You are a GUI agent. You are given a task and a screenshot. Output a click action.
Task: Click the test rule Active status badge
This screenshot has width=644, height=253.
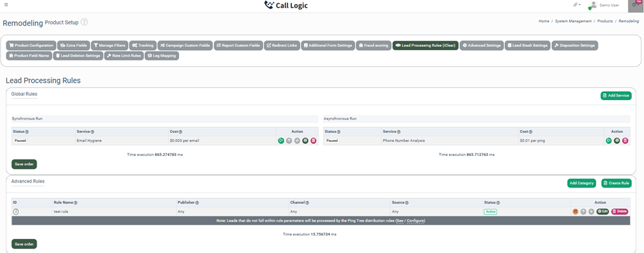(491, 211)
